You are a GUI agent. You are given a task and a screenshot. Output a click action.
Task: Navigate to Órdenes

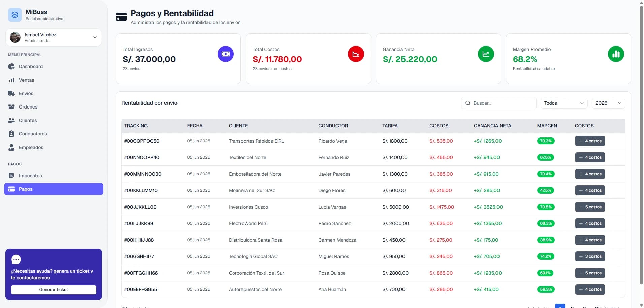point(54,107)
